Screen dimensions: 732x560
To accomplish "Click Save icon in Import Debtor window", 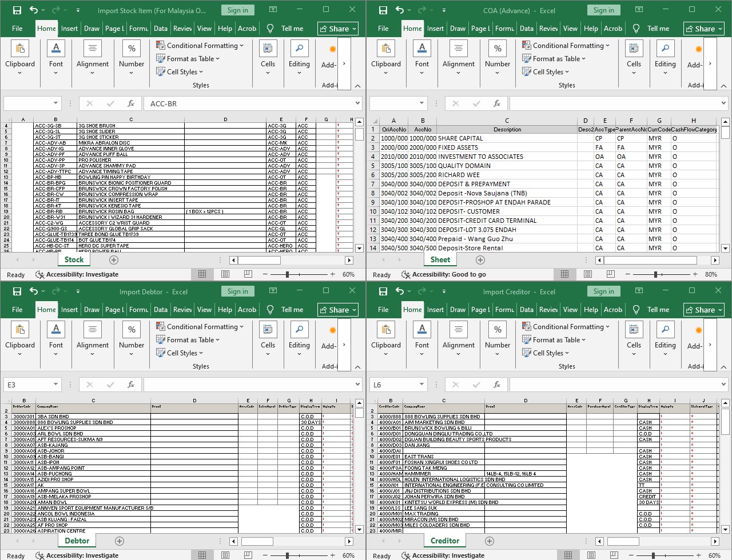I will pos(17,291).
